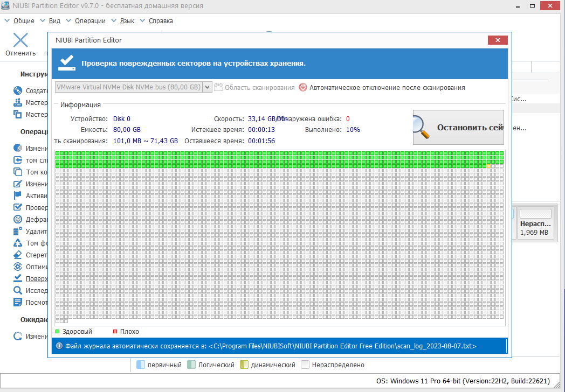The height and width of the screenshot is (392, 565).
Task: Click the 80,00 GB capacity value
Action: tap(127, 130)
